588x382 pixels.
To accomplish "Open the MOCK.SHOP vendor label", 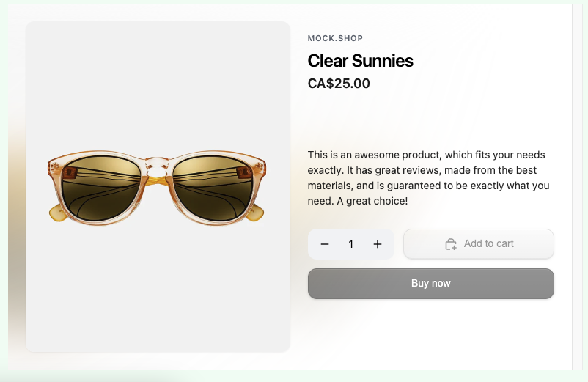I will [x=335, y=38].
